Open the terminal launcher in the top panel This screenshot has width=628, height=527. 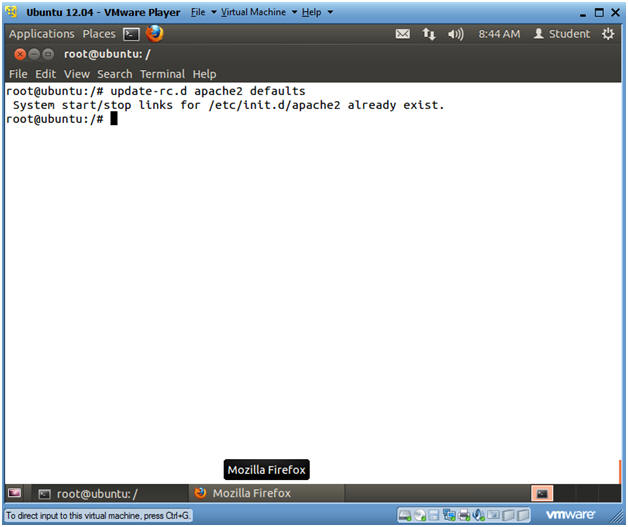[131, 34]
